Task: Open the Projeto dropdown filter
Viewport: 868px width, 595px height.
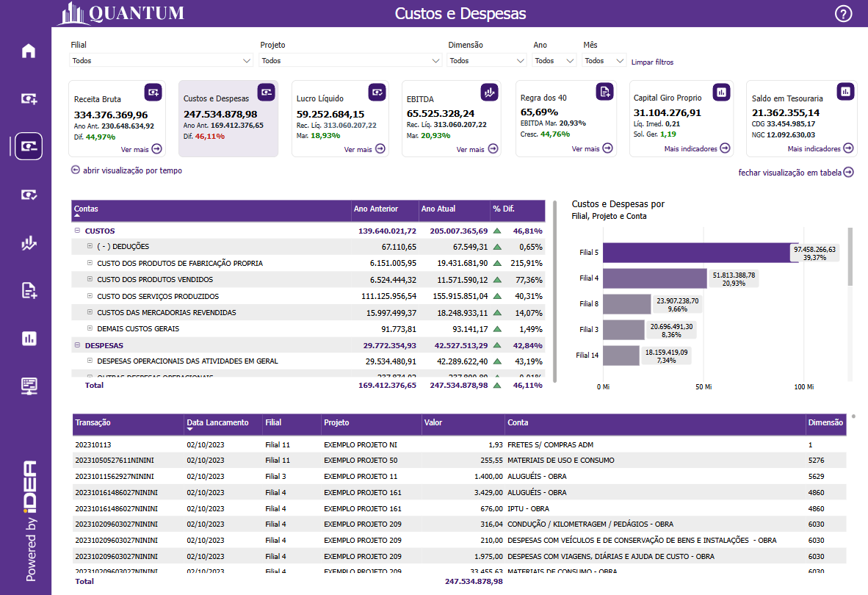Action: click(350, 61)
